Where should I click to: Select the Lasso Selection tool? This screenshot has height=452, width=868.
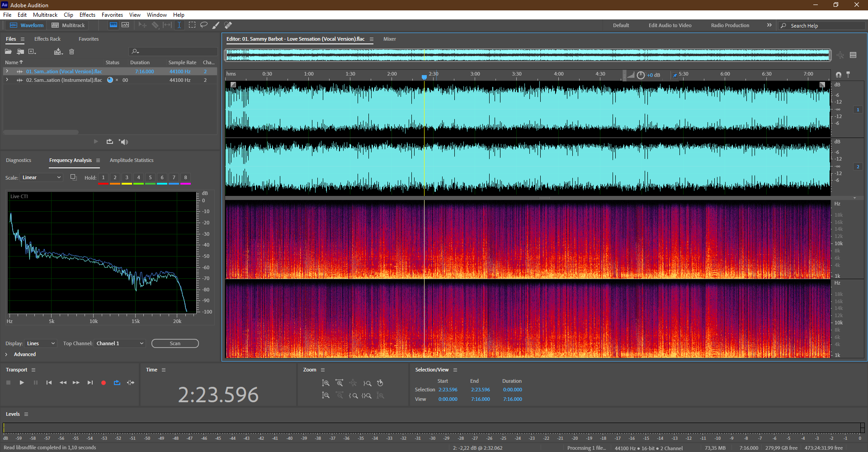click(x=204, y=25)
